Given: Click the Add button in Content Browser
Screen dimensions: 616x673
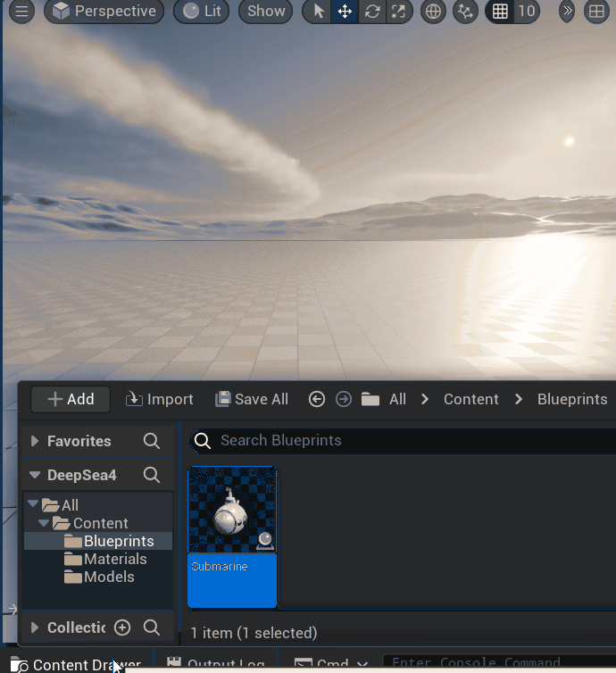Looking at the screenshot, I should click(70, 399).
